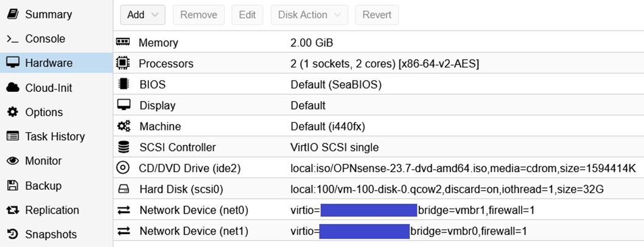The image size is (644, 247).
Task: Click the Hard Disk drive icon
Action: pyautogui.click(x=124, y=189)
